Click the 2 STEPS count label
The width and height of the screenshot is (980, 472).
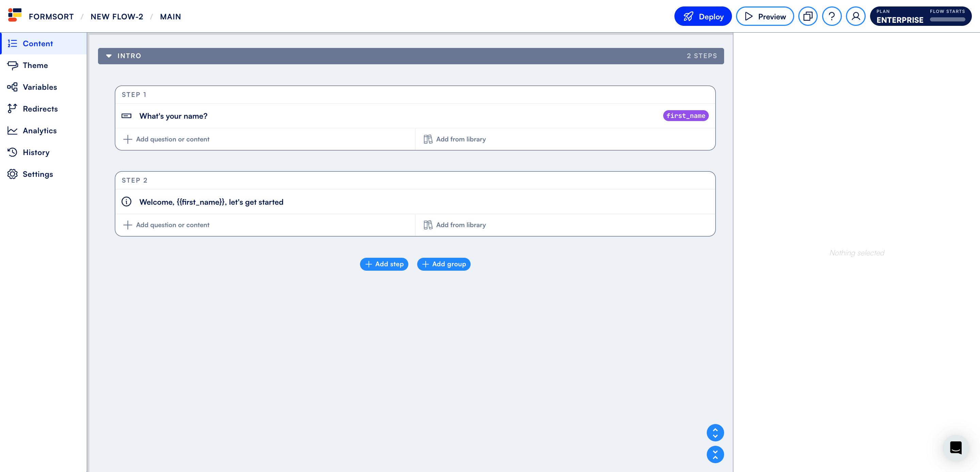(x=702, y=56)
